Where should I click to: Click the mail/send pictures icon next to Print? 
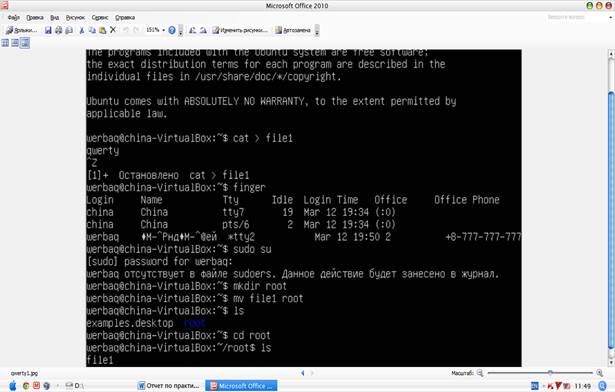pos(69,30)
